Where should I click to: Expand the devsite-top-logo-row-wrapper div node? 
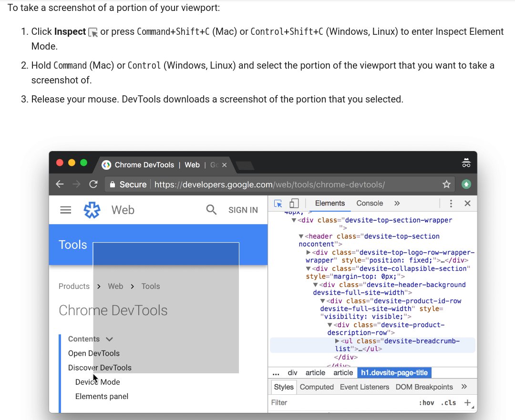click(309, 253)
